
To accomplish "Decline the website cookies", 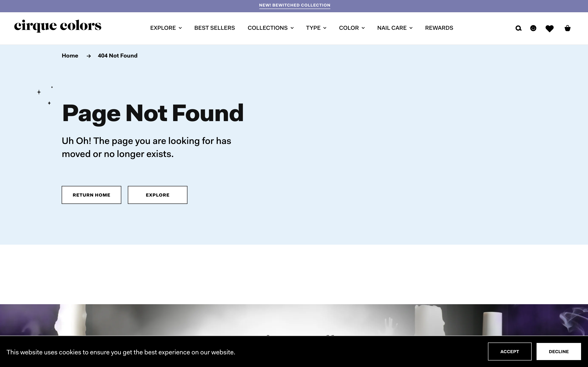I will pos(558,352).
